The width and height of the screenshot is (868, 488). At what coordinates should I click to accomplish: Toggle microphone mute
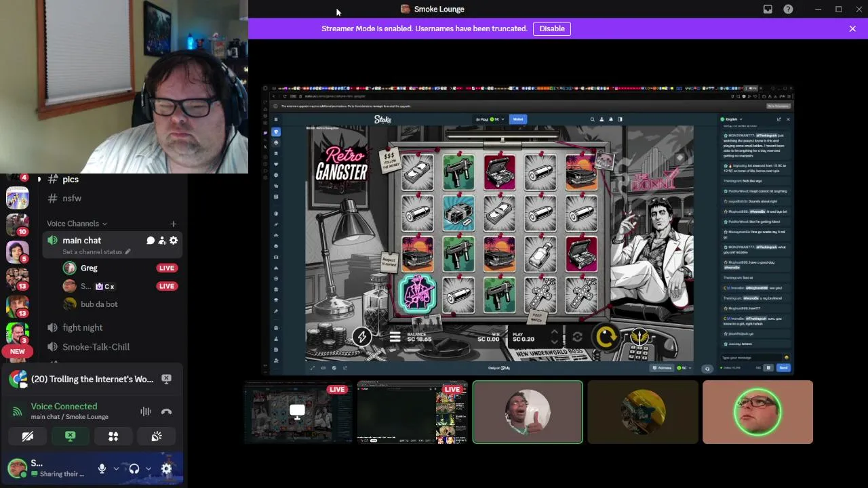pyautogui.click(x=102, y=468)
